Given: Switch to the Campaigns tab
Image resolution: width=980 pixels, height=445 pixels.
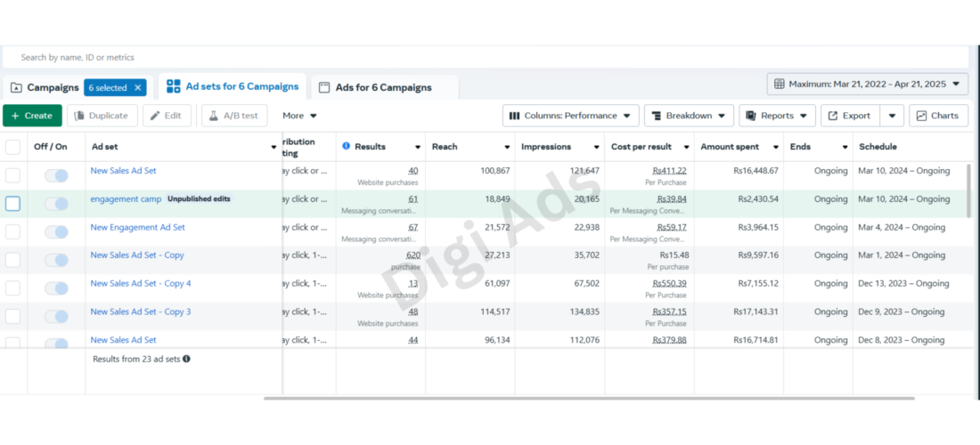Looking at the screenshot, I should coord(45,87).
